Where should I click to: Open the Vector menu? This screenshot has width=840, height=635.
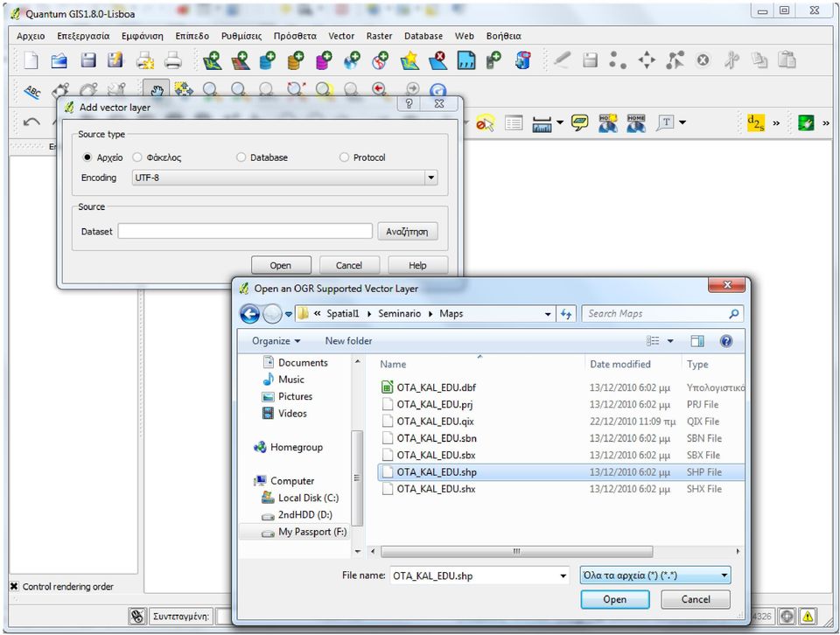(341, 36)
